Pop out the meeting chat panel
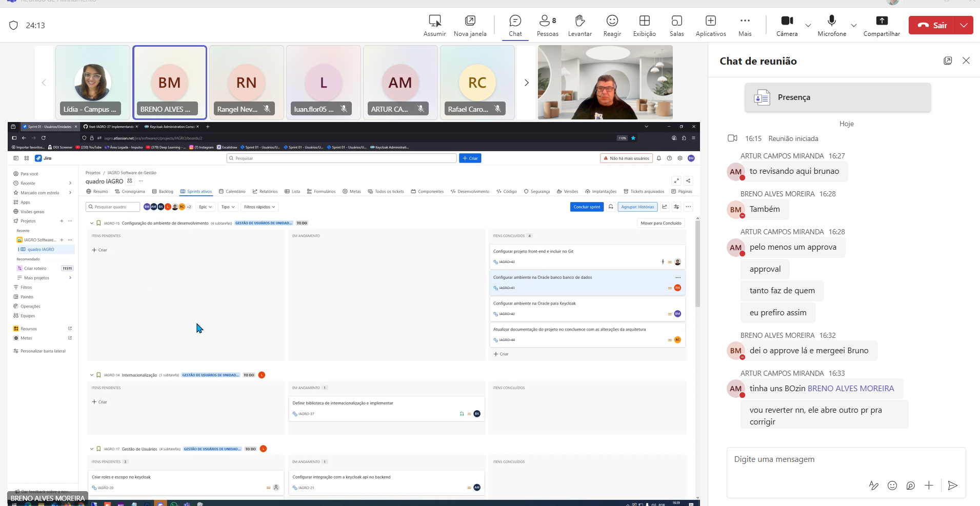The image size is (980, 506). (x=948, y=60)
